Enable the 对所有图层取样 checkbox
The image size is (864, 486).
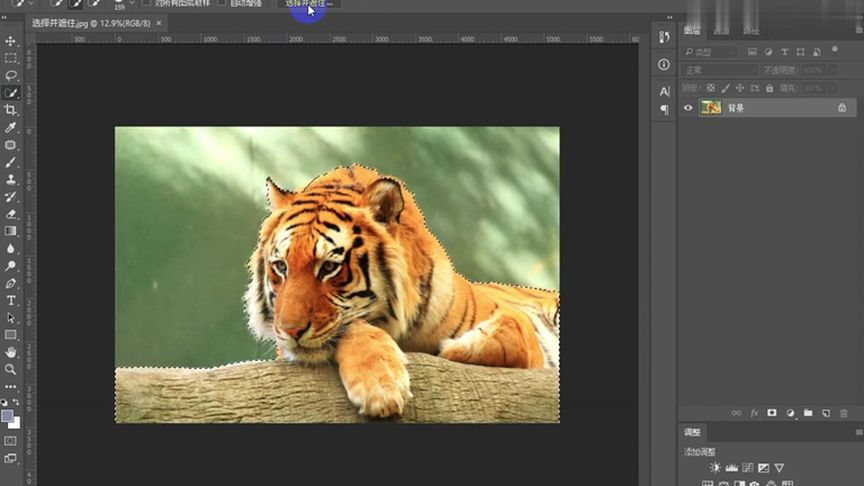pyautogui.click(x=147, y=3)
